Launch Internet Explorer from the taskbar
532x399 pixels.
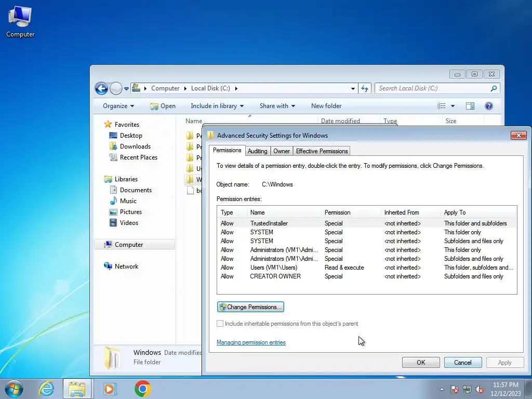point(46,389)
